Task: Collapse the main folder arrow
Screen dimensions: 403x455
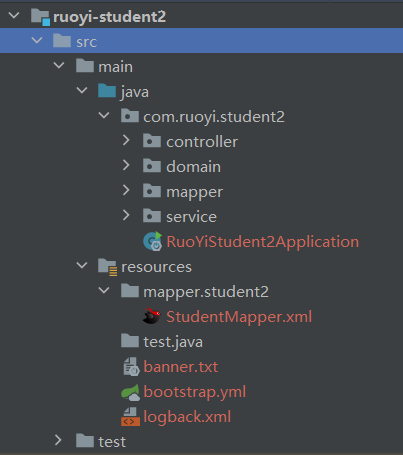Action: [x=59, y=65]
